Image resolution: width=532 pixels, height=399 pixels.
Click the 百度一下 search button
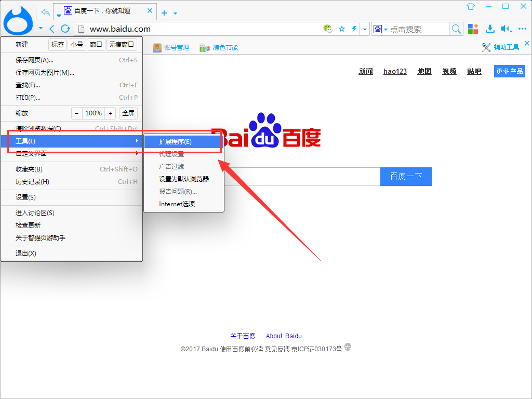[406, 177]
